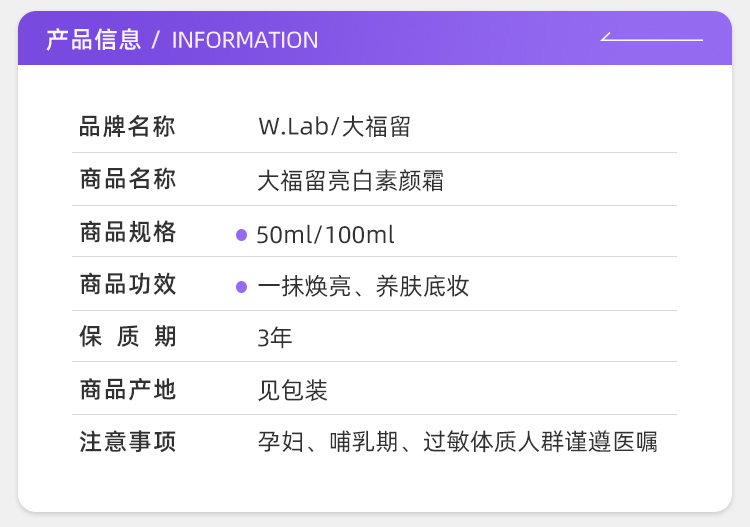Click the 一抹焕亮、养肤底妆 effect text
Screen dimensions: 750x527
click(363, 287)
